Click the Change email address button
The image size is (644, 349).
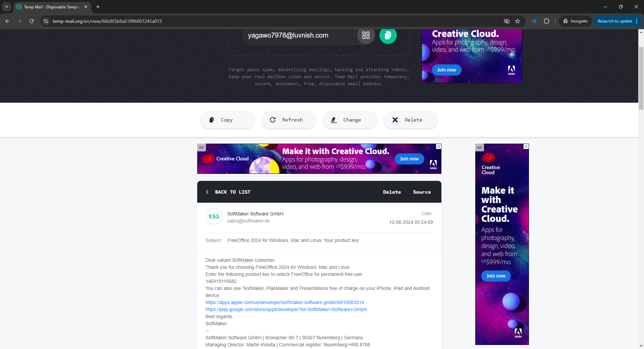[350, 120]
